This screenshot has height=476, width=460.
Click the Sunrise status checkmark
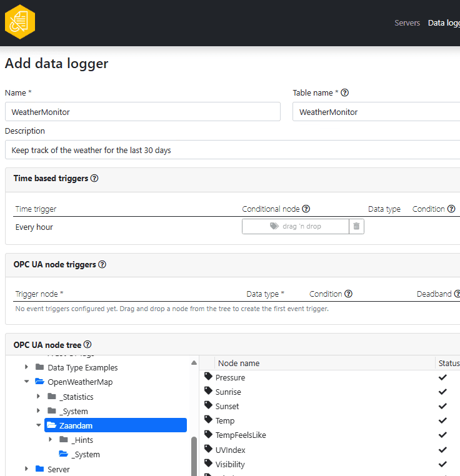coord(442,392)
